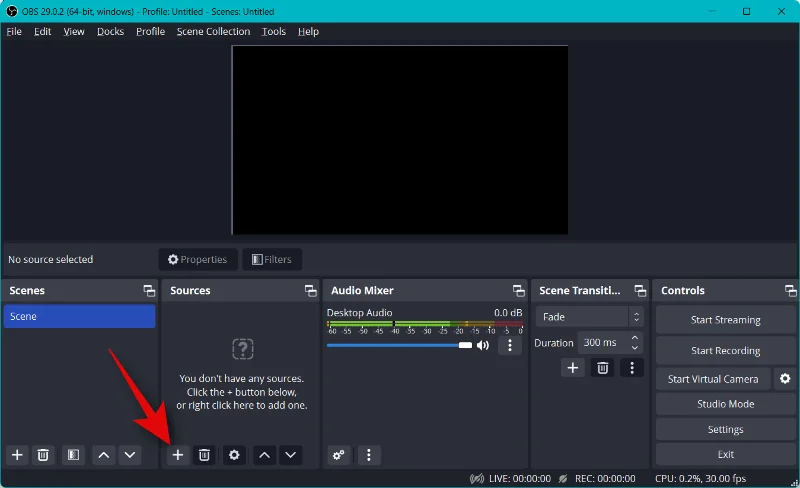Viewport: 800px width, 488px height.
Task: Click the OBS logo in title bar
Action: click(x=11, y=11)
